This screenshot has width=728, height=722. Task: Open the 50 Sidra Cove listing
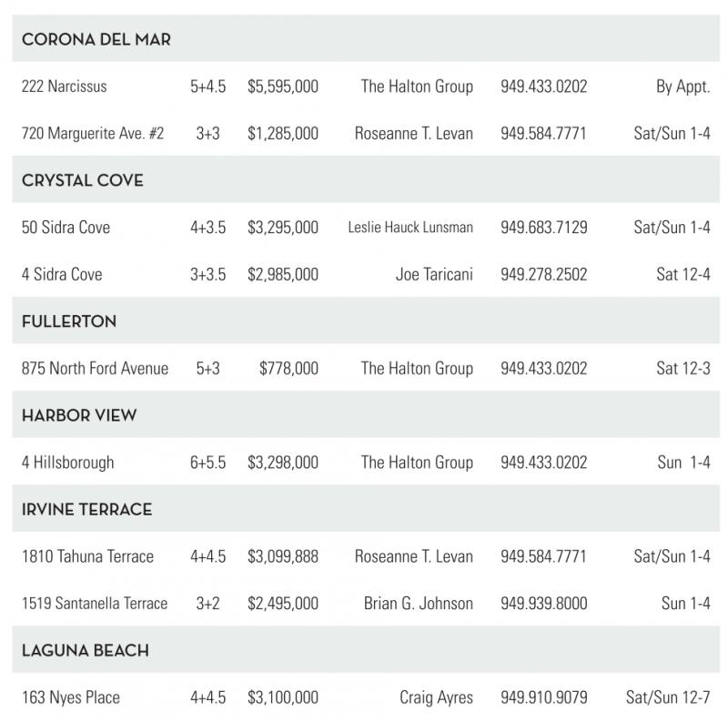point(66,228)
